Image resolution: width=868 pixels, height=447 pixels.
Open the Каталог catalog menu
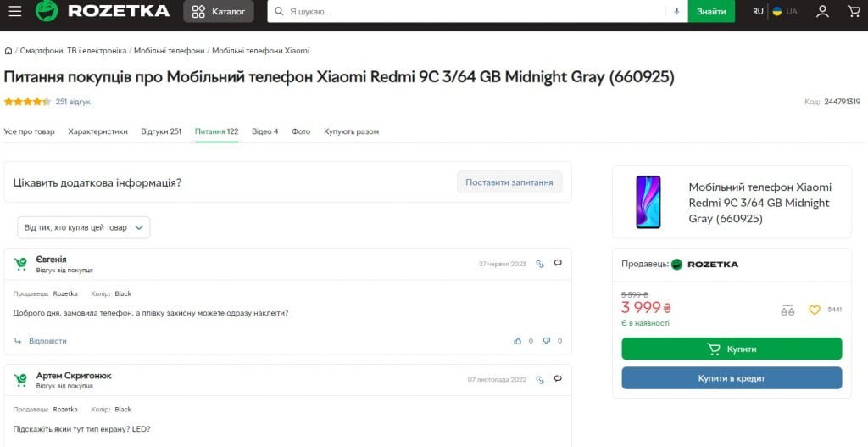coord(219,12)
